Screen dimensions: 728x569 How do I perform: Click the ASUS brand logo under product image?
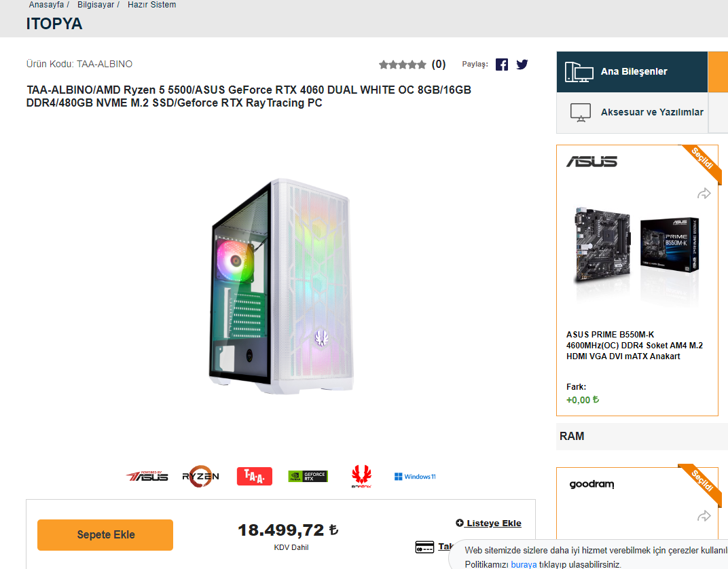(x=147, y=476)
